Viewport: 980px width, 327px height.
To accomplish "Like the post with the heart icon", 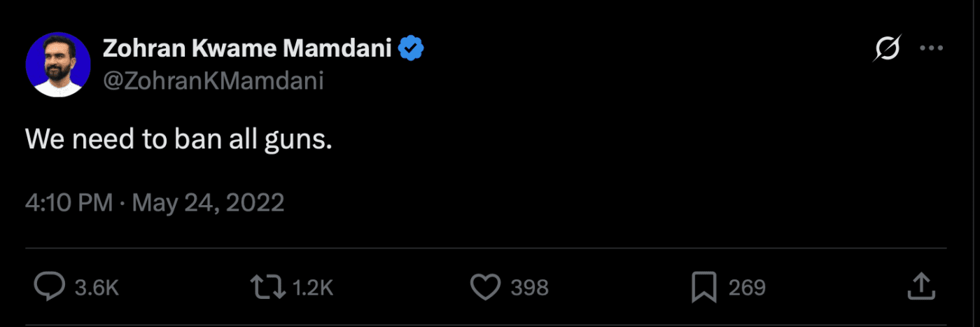I will pyautogui.click(x=485, y=286).
